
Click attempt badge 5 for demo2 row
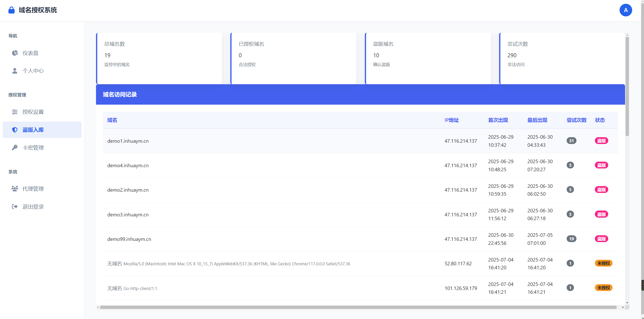tap(570, 190)
